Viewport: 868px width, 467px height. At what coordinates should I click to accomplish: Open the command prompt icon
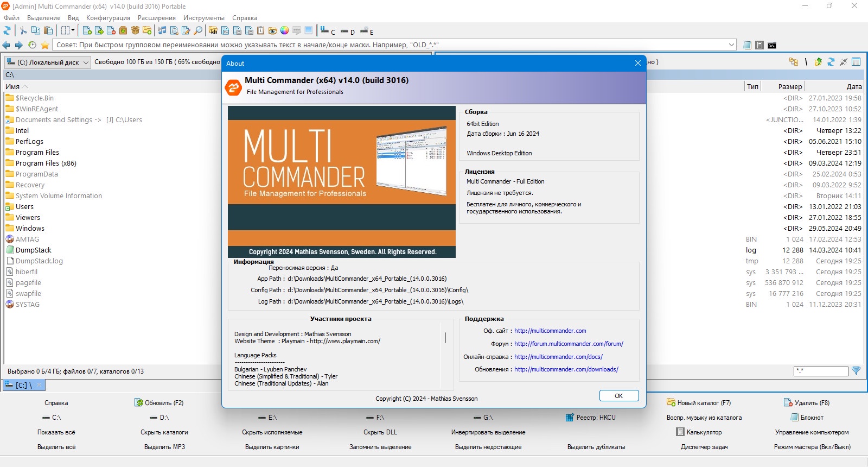click(772, 45)
